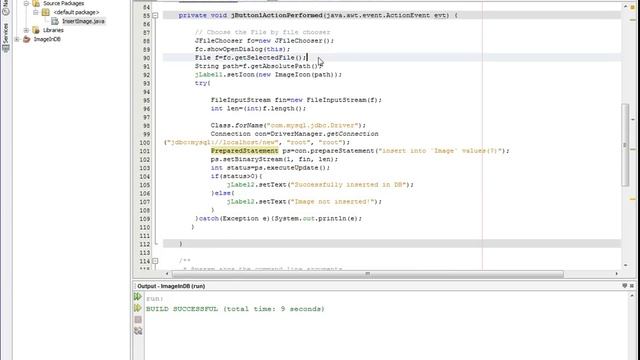Screen dimensions: 640x360
Task: Click editor vertical scrollbar up arrow
Action: [x=625, y=7]
